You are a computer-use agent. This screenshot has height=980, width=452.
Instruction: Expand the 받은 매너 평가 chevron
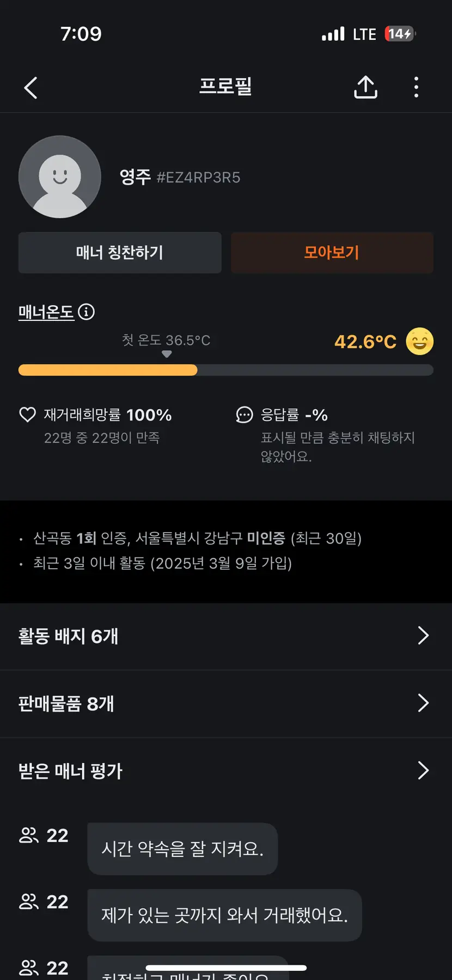[x=423, y=771]
